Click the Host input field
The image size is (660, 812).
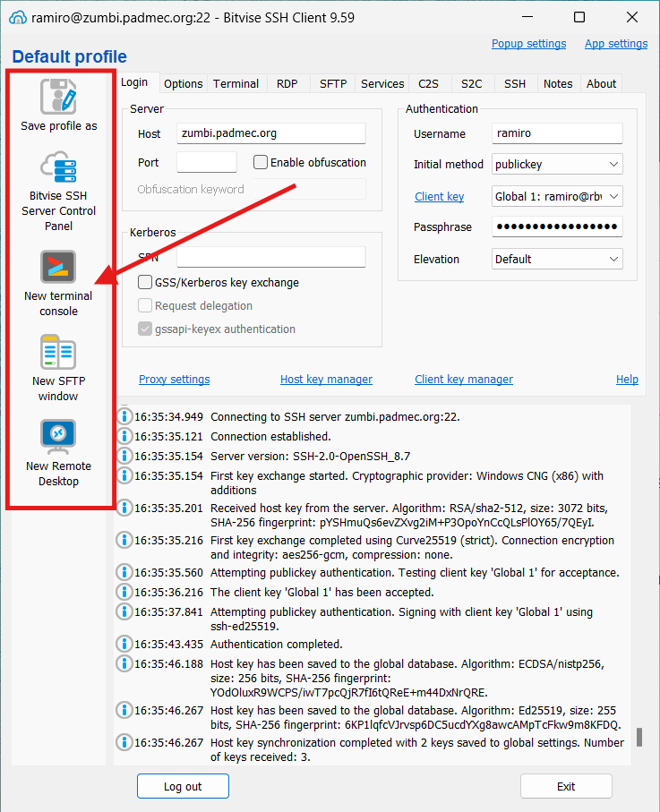[271, 133]
